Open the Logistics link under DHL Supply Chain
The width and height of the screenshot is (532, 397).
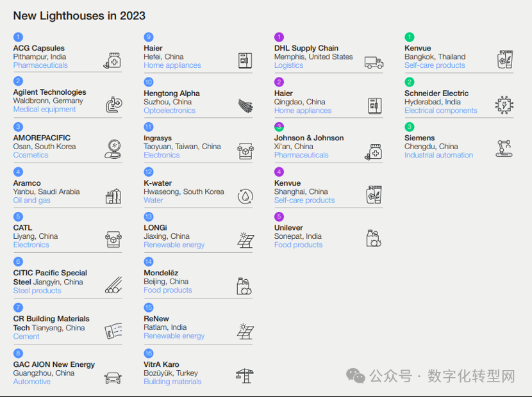click(x=288, y=65)
